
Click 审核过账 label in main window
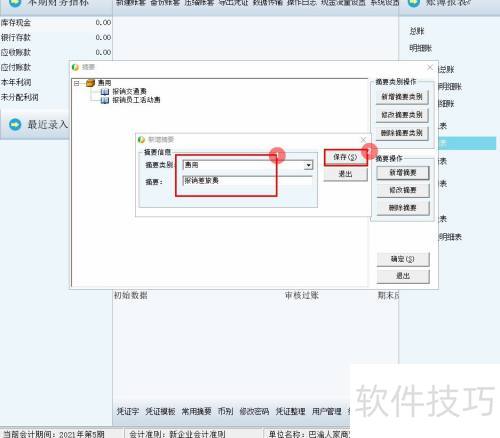(x=302, y=295)
